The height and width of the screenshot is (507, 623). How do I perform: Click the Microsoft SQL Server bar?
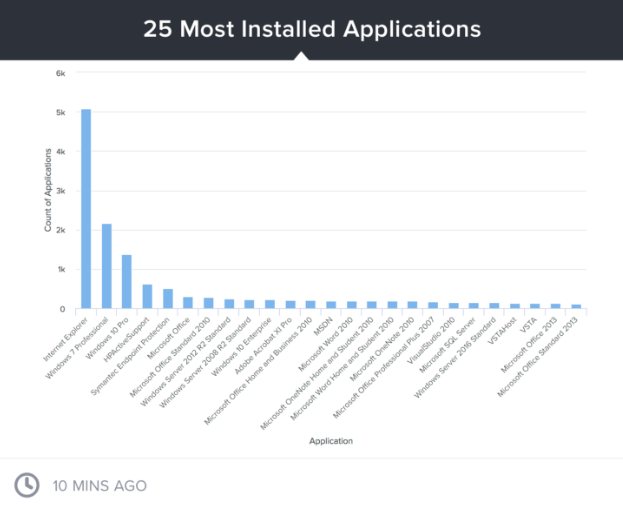coord(474,306)
